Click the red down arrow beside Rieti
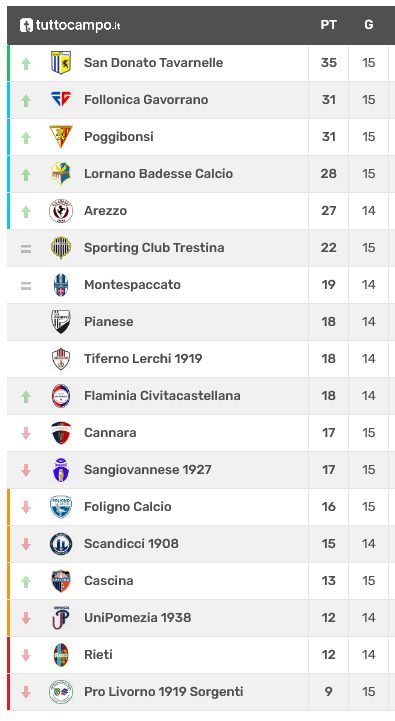The width and height of the screenshot is (395, 721). [x=26, y=655]
